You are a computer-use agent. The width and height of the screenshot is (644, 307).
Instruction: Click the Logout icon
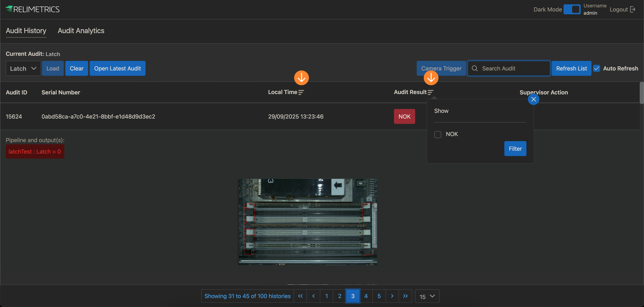coord(633,10)
